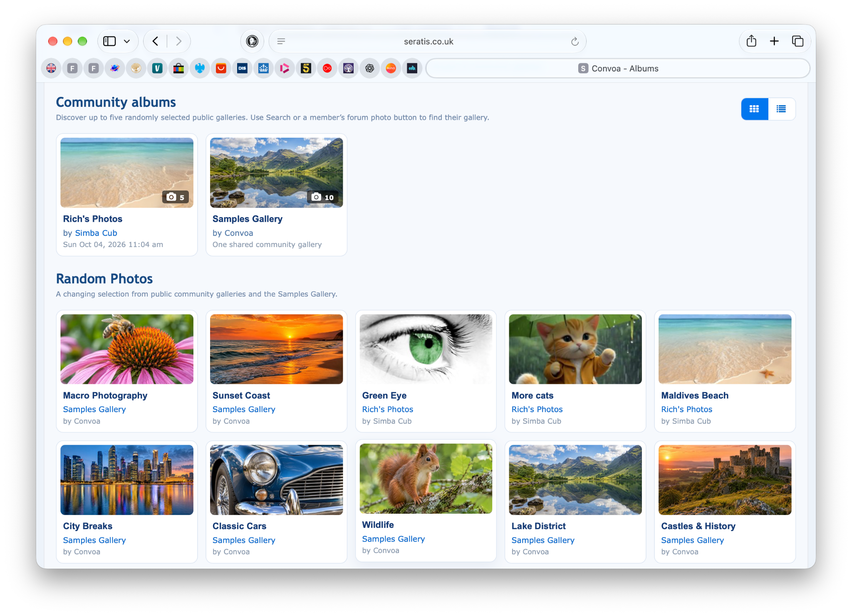852x616 pixels.
Task: Show the reader view icon in address bar
Action: coord(281,41)
